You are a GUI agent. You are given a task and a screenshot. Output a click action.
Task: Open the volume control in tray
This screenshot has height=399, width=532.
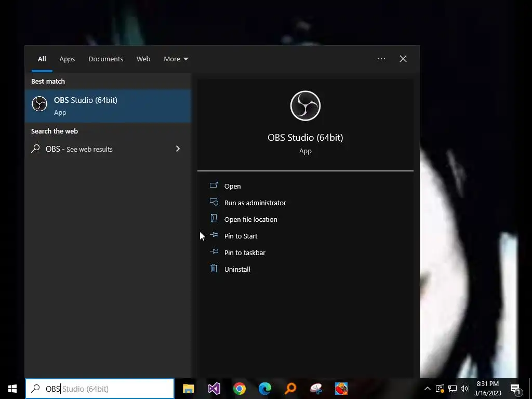click(x=464, y=389)
